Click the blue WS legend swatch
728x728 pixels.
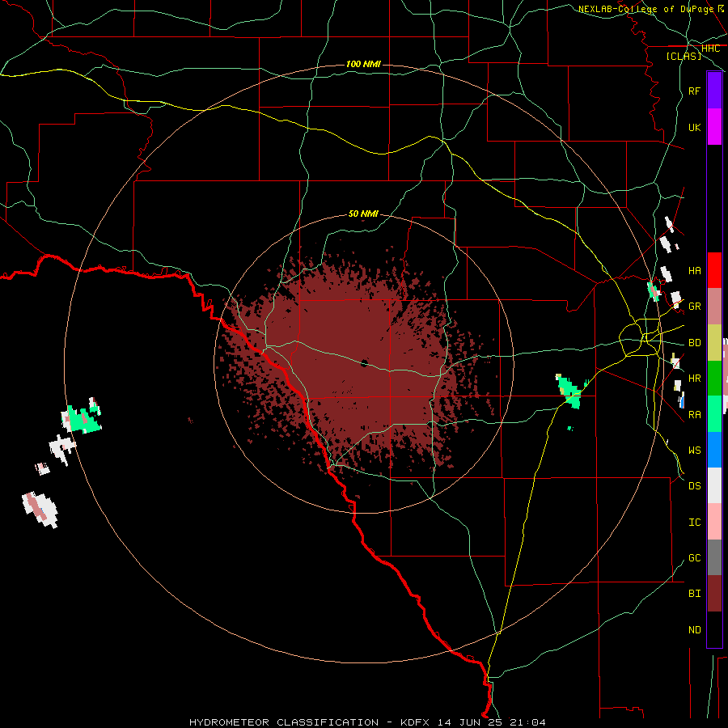[x=714, y=450]
